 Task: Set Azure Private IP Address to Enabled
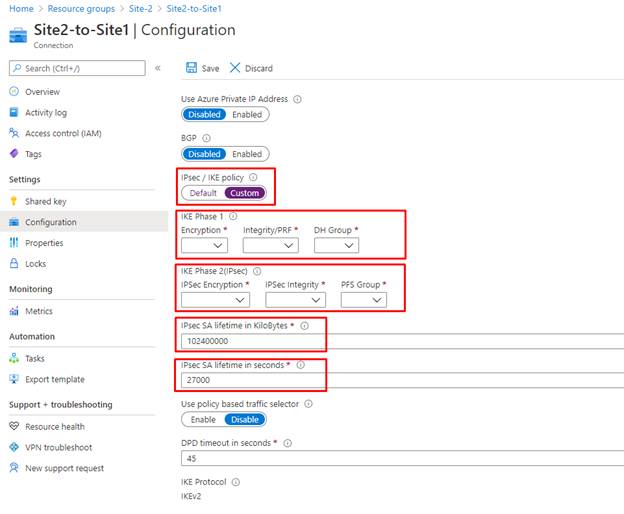coord(247,115)
